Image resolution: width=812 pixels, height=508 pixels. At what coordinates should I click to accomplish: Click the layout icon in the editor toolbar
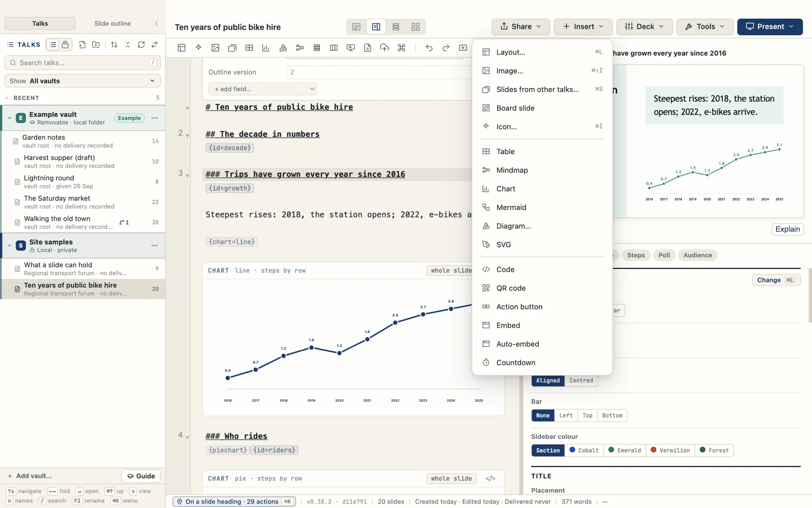(181, 48)
